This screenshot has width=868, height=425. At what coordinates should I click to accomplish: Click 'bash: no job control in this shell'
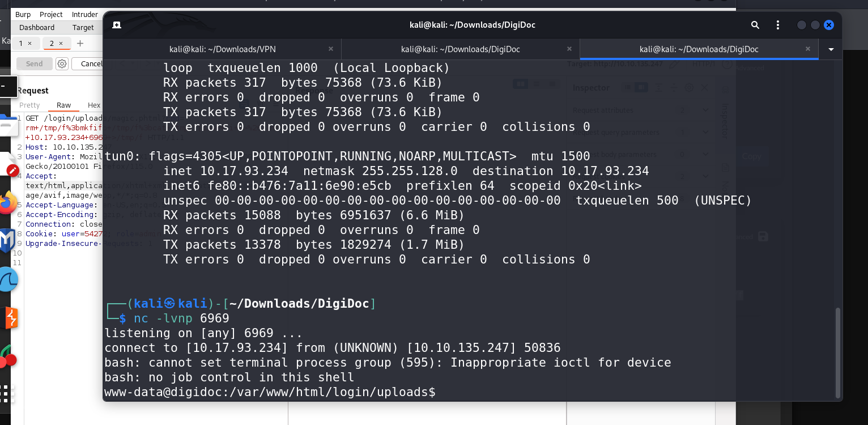229,377
